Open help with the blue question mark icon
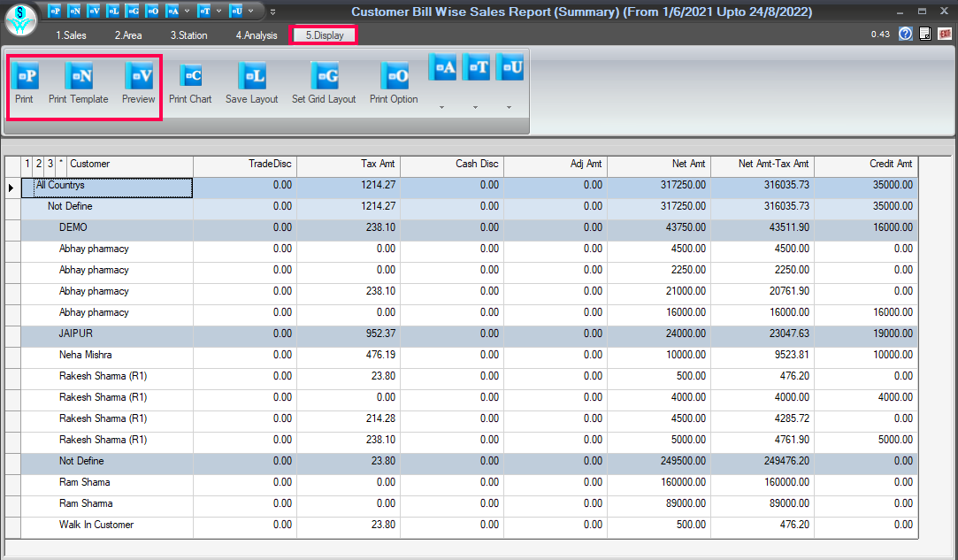958x560 pixels. [906, 34]
